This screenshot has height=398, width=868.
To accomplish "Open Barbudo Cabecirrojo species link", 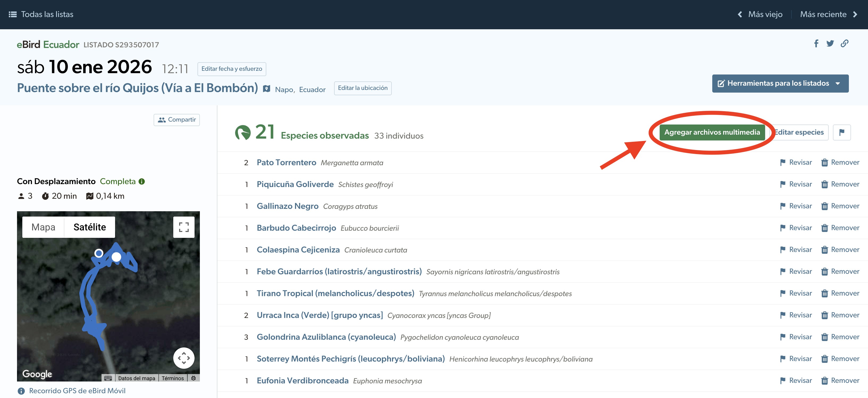I will pos(296,228).
